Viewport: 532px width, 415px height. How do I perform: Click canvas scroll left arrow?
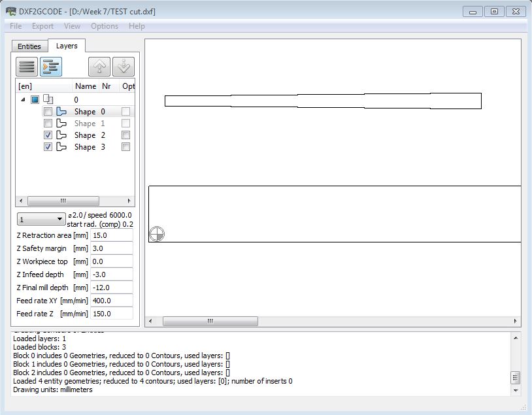(150, 321)
